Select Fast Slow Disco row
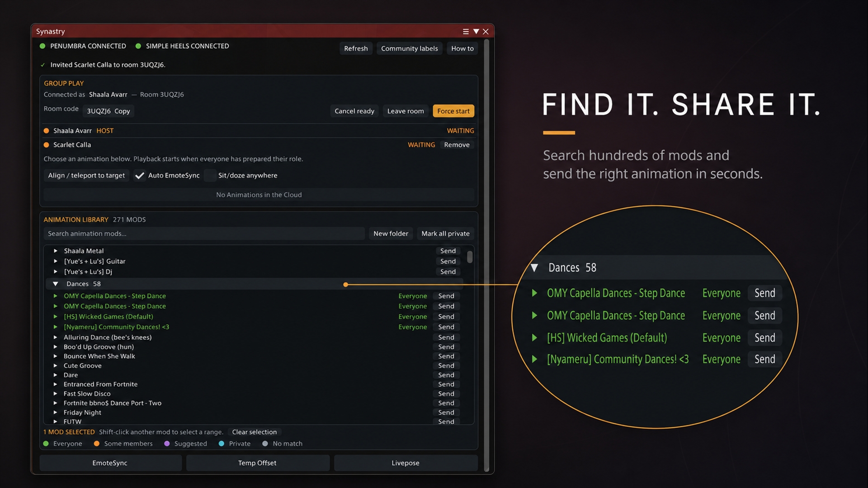This screenshot has height=488, width=868. [253, 394]
